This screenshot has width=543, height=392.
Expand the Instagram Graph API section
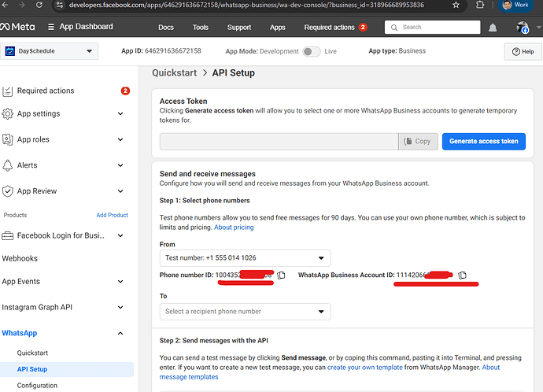click(120, 308)
